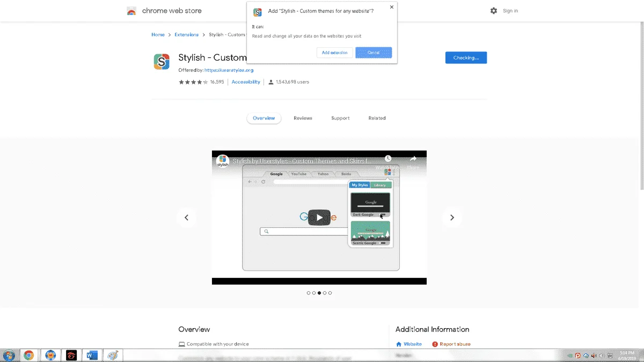Screen dimensions: 644x362
Task: Click the Stylish - Custom extension title
Action: click(212, 57)
